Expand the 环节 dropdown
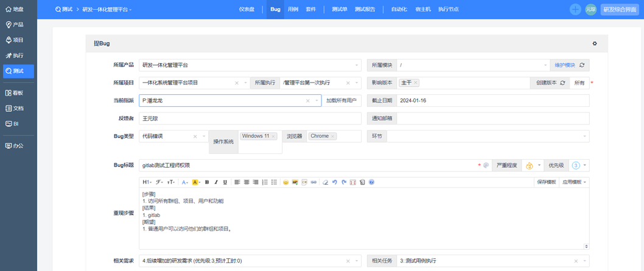The width and height of the screenshot is (644, 271). [x=584, y=136]
